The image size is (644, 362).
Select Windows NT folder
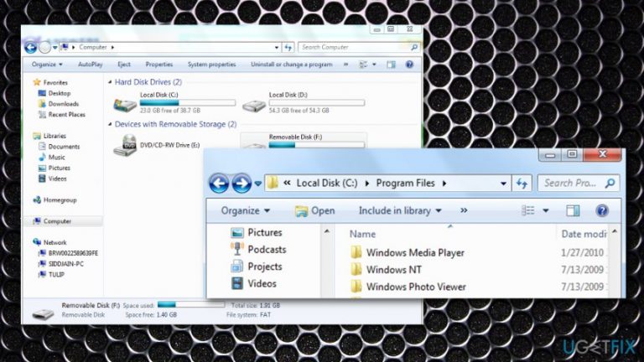pos(386,270)
